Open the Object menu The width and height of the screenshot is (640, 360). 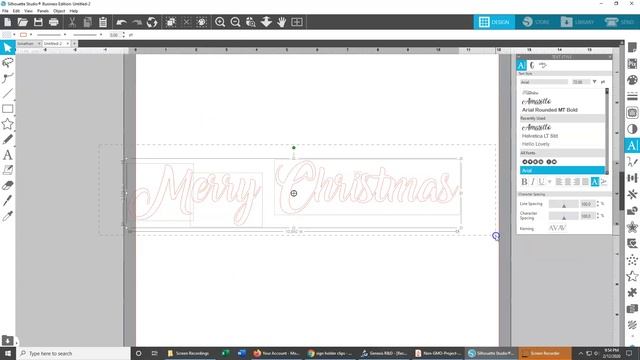pyautogui.click(x=59, y=11)
